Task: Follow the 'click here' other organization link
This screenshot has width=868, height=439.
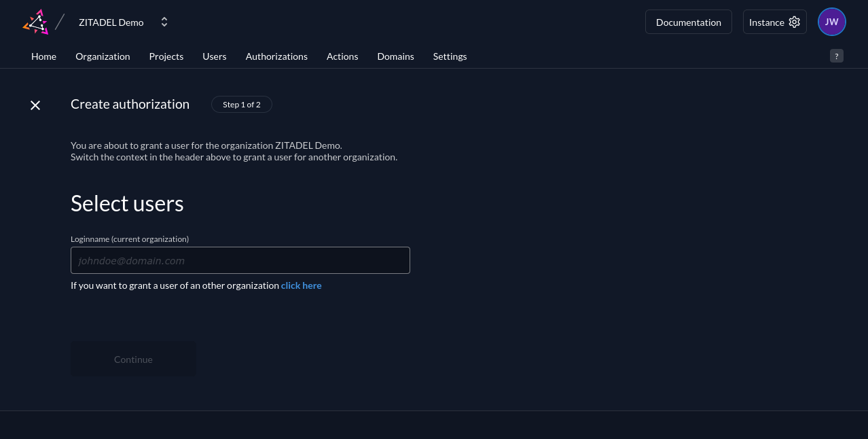Action: 301,285
